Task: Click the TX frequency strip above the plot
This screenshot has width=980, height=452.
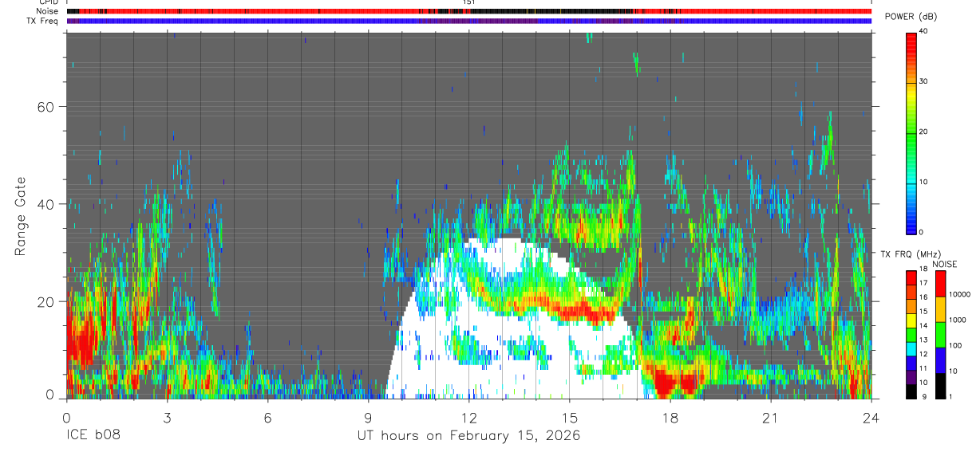Action: (468, 21)
